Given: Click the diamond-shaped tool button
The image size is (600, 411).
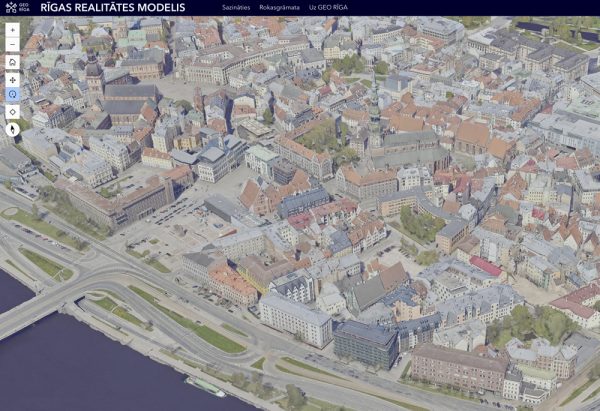Looking at the screenshot, I should 13,112.
